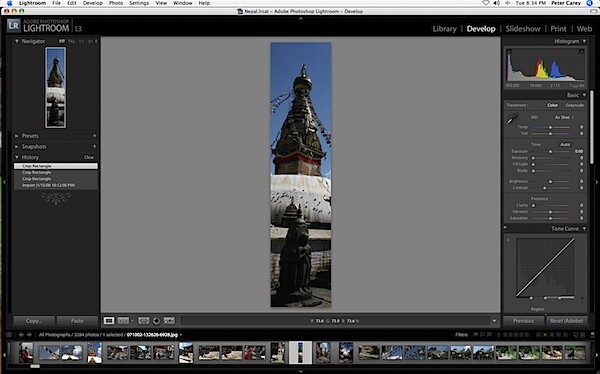Go forward using filmstrip right arrow
This screenshot has width=600, height=374.
[x=29, y=335]
